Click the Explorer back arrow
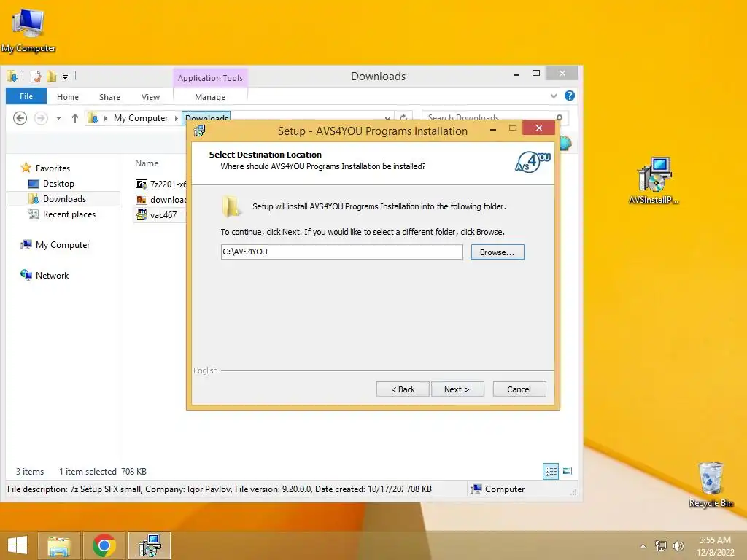This screenshot has width=747, height=560. tap(20, 117)
